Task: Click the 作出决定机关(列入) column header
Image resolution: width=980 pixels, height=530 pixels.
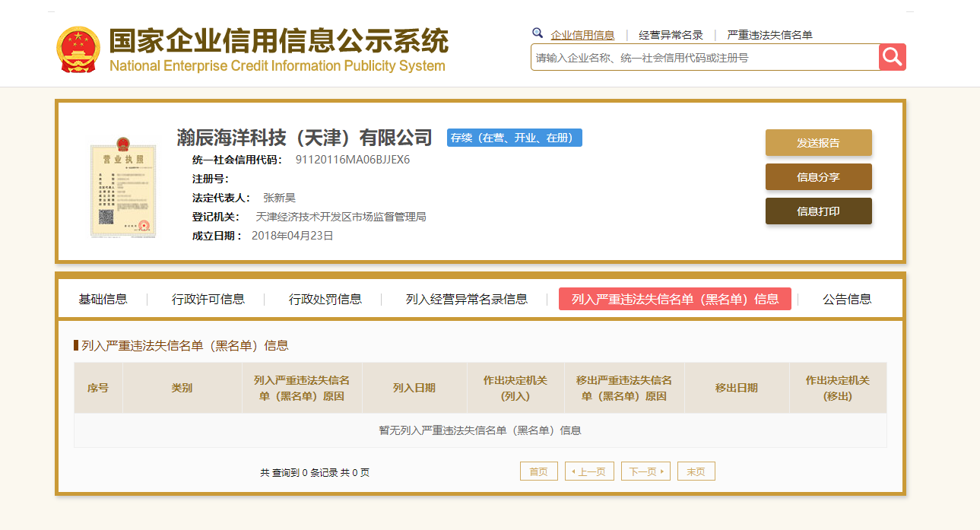Action: pos(515,388)
